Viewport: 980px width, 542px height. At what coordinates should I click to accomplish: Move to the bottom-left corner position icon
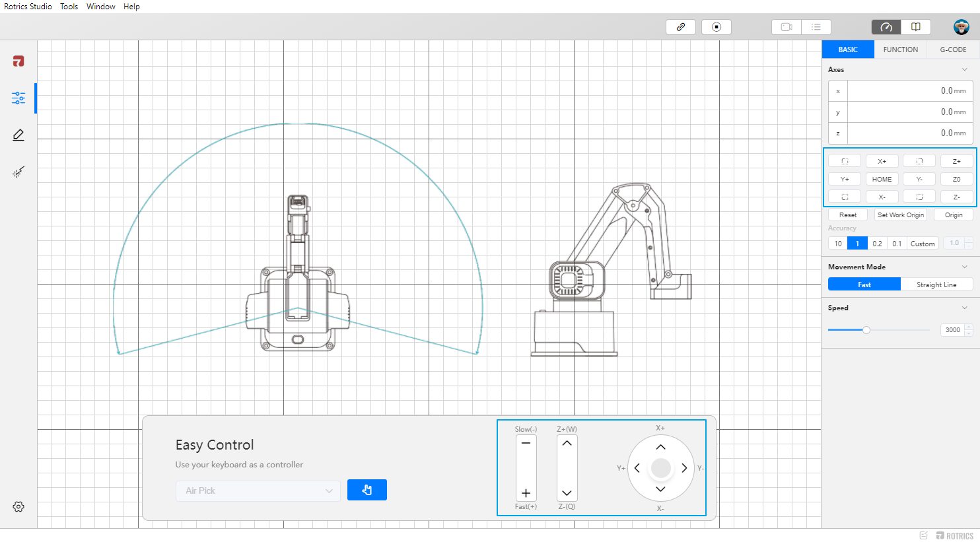coord(845,197)
